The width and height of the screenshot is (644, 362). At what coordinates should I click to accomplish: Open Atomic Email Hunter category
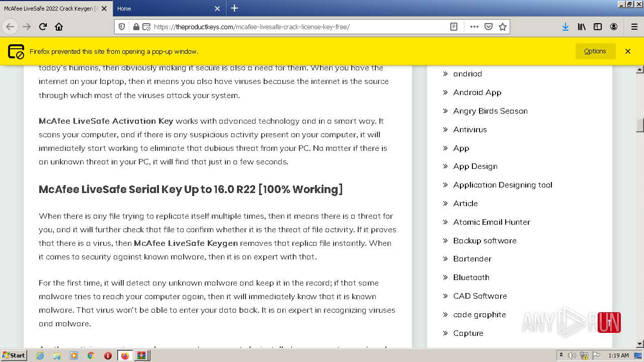(492, 222)
